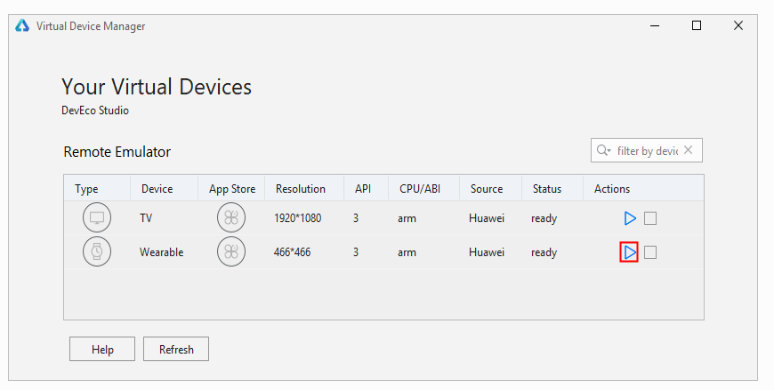Close the Virtual Device Manager window
The width and height of the screenshot is (774, 390).
pos(738,26)
